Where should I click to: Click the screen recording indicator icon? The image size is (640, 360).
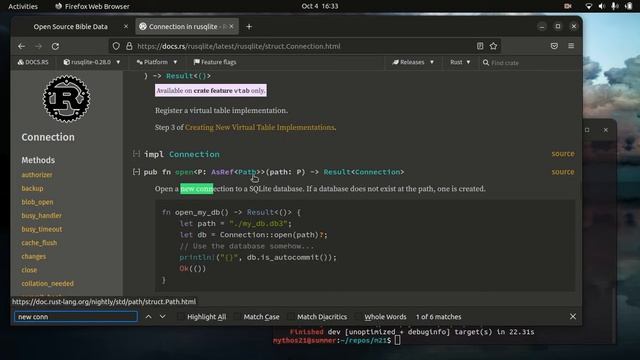point(568,6)
